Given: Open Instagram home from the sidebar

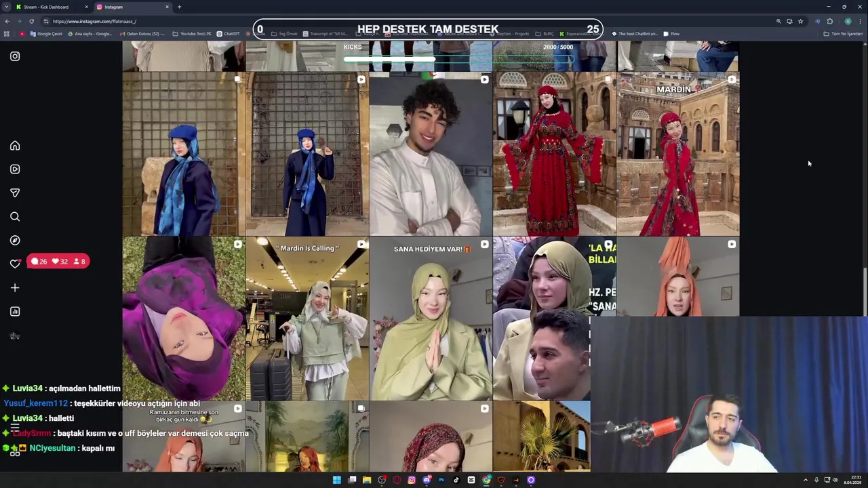Looking at the screenshot, I should pos(15,146).
